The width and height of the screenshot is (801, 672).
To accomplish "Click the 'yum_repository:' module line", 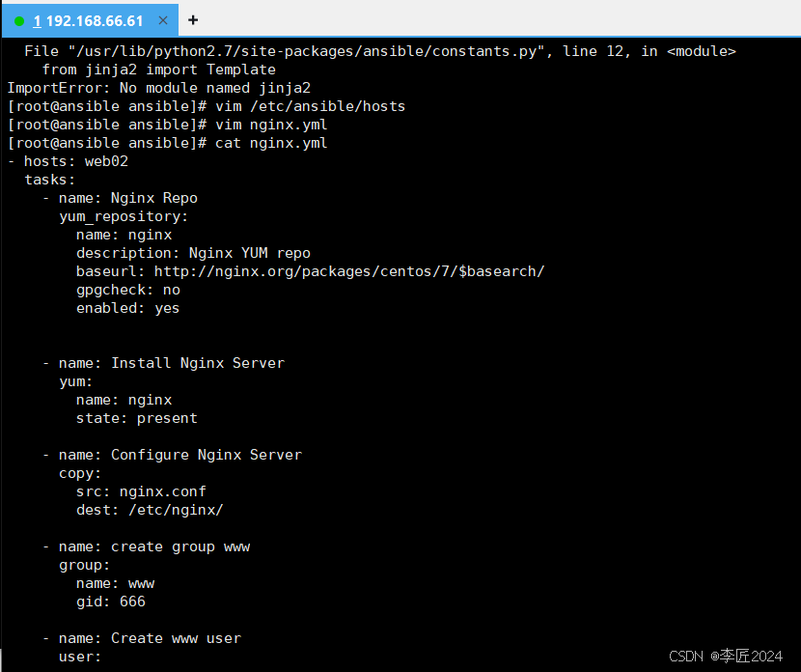I will click(x=124, y=216).
